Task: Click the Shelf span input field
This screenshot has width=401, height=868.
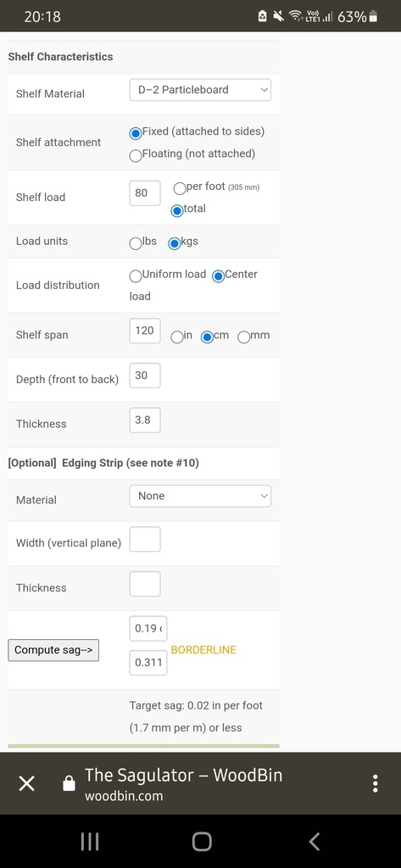Action: click(145, 331)
